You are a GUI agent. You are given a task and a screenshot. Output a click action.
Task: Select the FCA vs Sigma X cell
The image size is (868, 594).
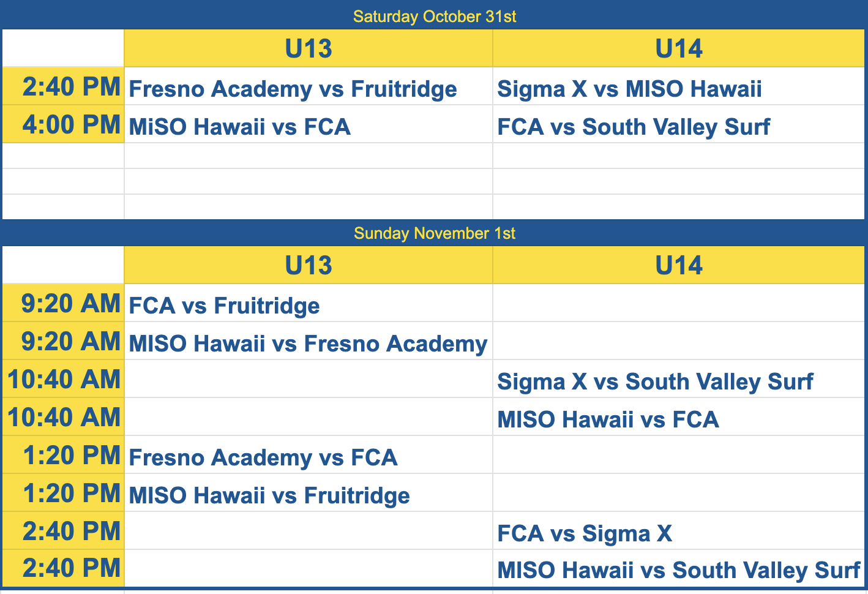[x=679, y=531]
